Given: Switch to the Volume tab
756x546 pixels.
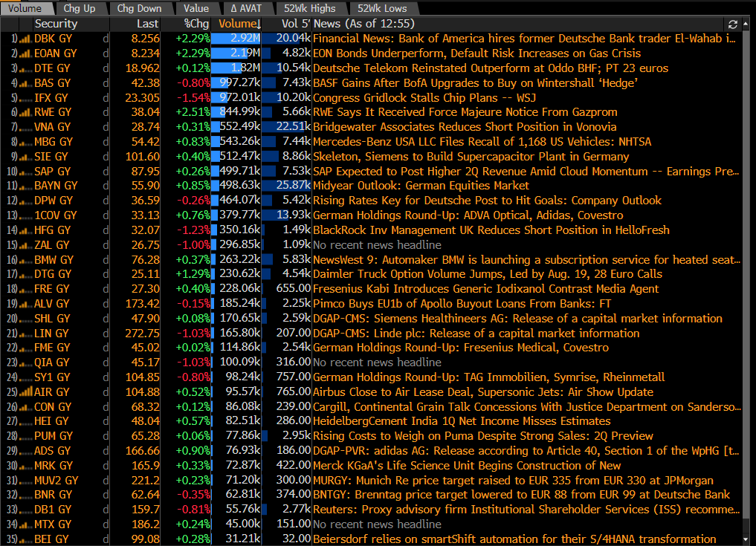Looking at the screenshot, I should 25,8.
